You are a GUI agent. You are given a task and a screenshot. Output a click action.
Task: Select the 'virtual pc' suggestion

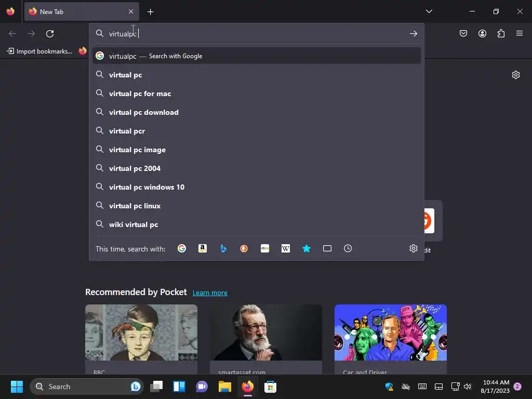(257, 75)
